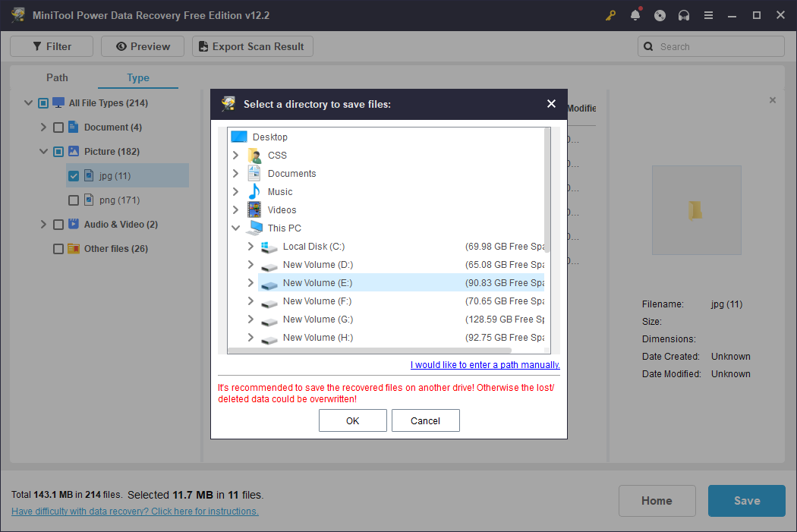This screenshot has width=797, height=532.
Task: Click the This PC computer icon
Action: [254, 228]
